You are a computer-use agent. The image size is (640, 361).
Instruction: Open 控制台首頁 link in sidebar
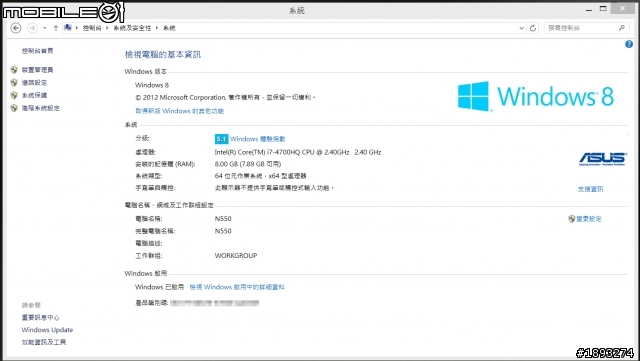(38, 51)
